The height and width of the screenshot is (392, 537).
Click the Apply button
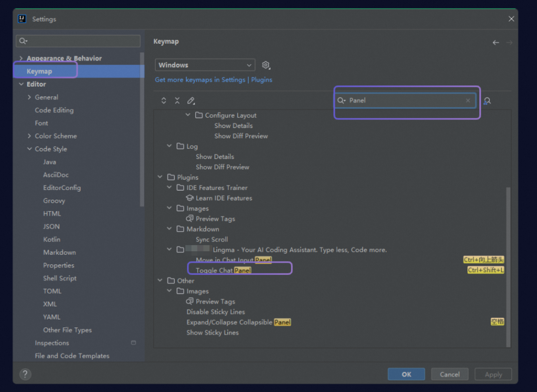pos(493,374)
